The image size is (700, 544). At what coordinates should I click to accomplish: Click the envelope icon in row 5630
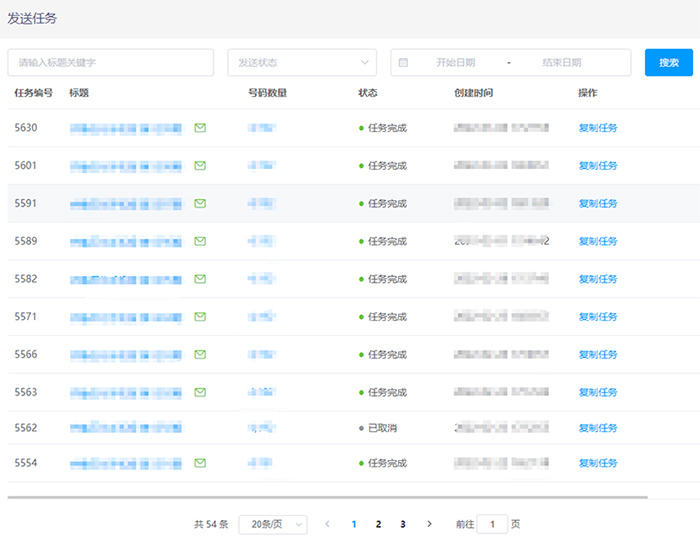200,128
